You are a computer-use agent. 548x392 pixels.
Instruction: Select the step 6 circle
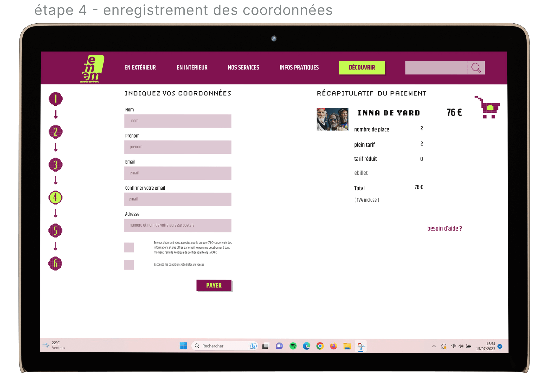pyautogui.click(x=55, y=263)
